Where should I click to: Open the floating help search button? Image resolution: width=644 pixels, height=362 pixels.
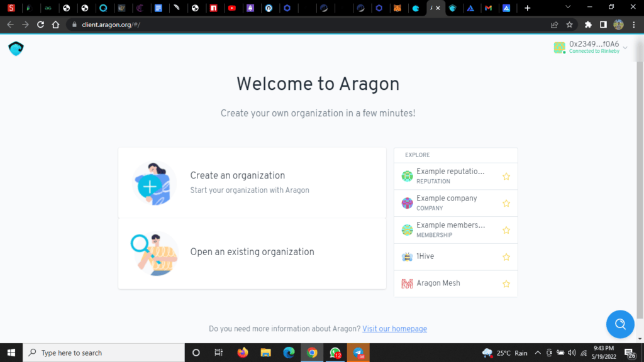click(x=620, y=324)
